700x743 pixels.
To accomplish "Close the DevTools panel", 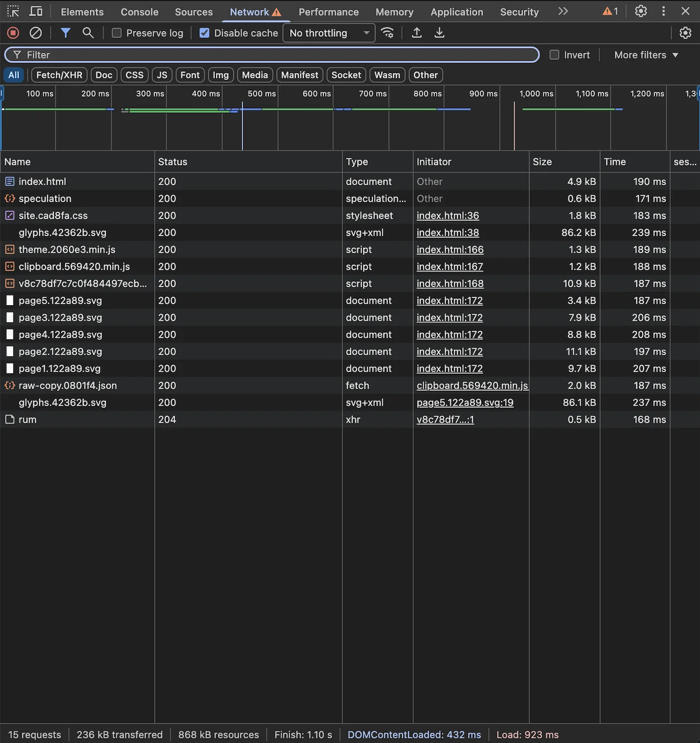I will 686,11.
